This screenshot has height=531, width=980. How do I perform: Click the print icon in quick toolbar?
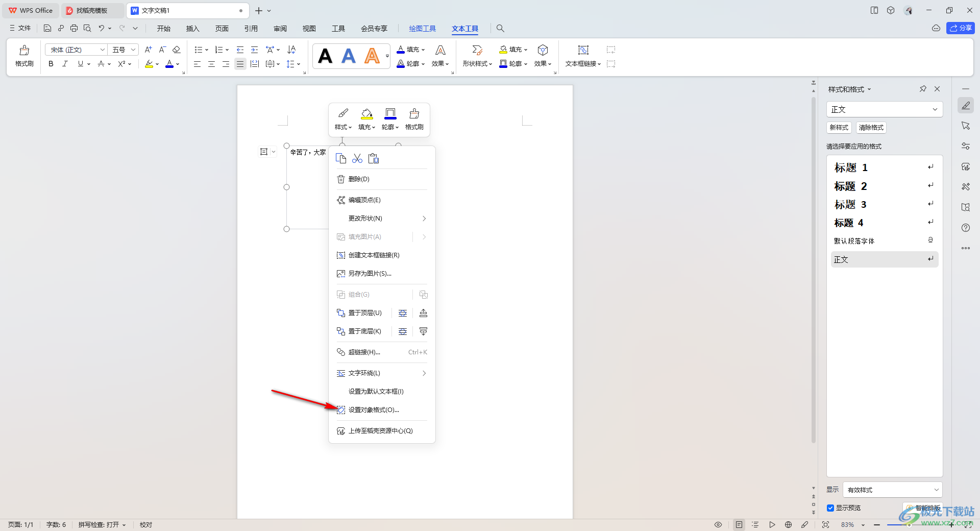tap(74, 28)
